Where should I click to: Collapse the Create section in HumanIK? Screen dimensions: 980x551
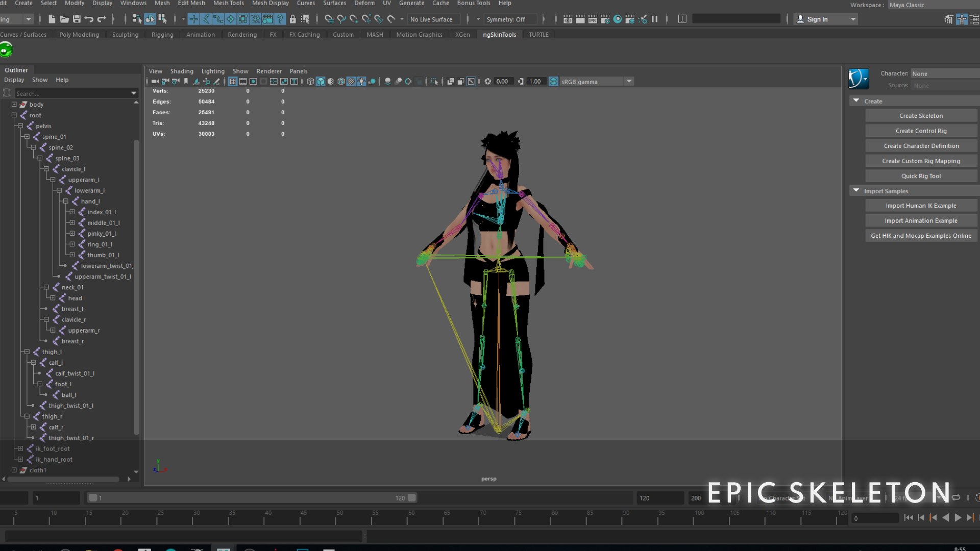(x=856, y=101)
